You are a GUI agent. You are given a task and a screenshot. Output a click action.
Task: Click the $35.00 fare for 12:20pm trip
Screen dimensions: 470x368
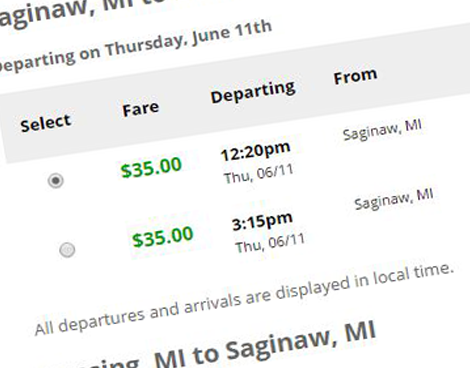click(151, 167)
